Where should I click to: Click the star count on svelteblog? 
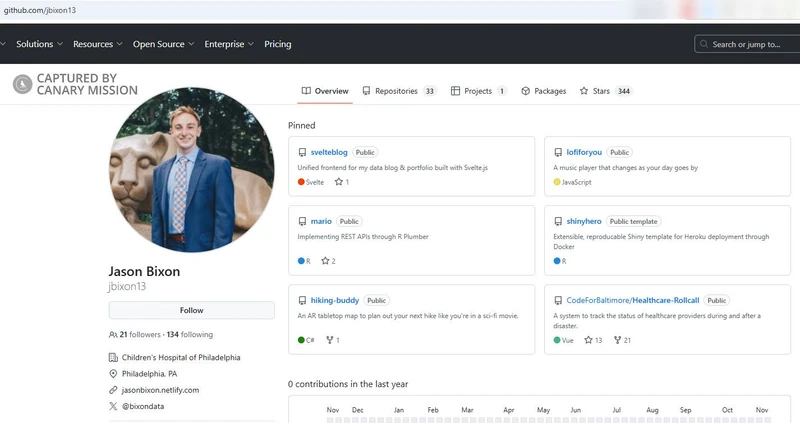(342, 182)
